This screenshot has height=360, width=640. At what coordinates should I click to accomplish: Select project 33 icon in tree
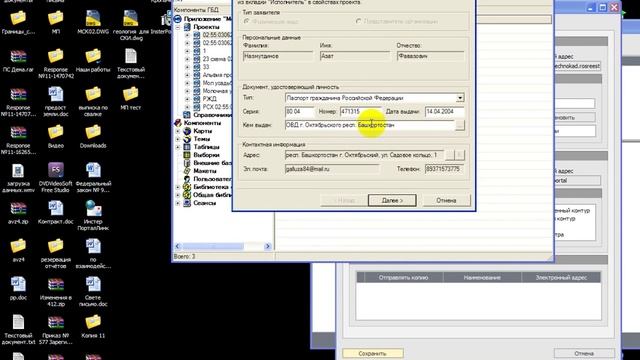197,67
